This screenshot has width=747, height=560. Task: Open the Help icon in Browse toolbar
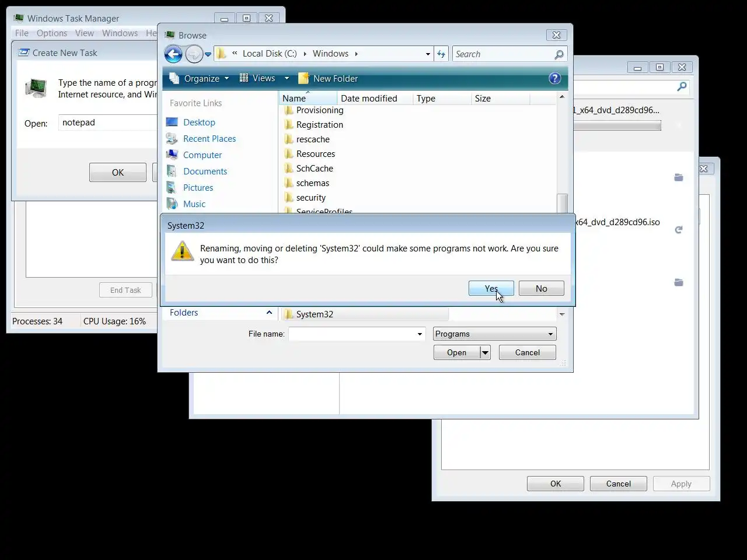click(555, 78)
